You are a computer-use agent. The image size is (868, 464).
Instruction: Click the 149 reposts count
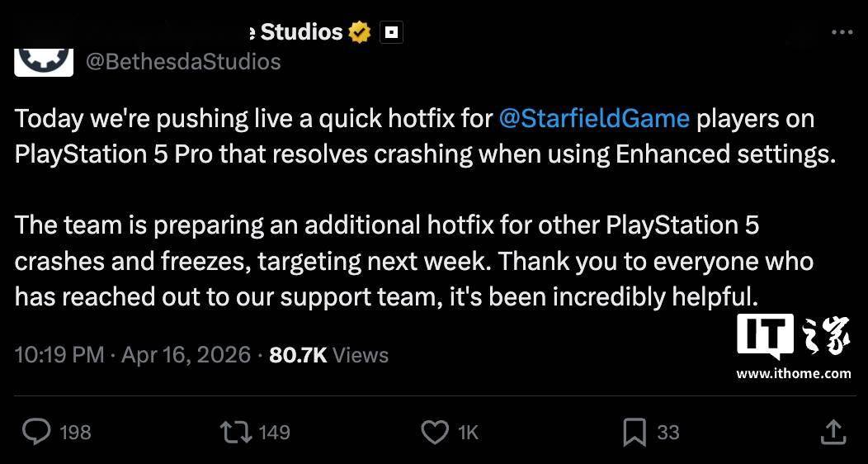pyautogui.click(x=274, y=432)
